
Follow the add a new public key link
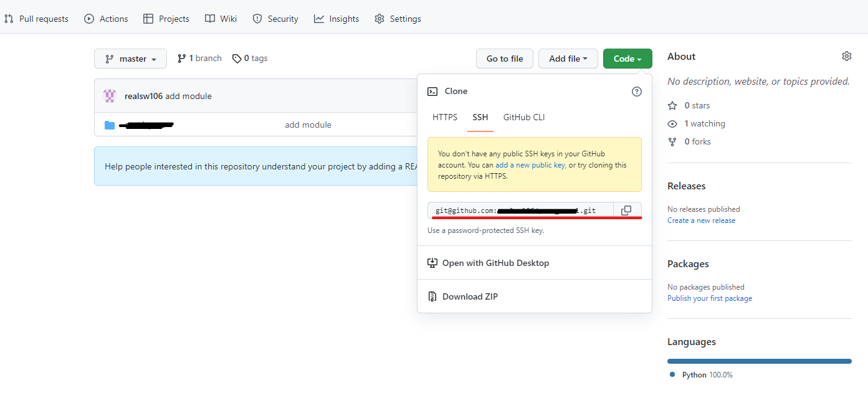click(x=530, y=165)
